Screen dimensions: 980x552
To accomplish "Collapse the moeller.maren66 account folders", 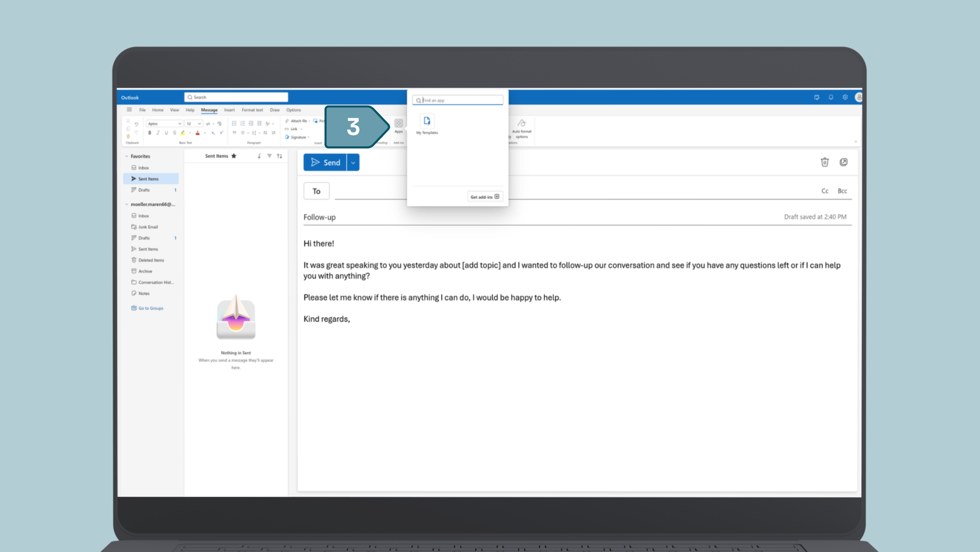I will pos(127,204).
